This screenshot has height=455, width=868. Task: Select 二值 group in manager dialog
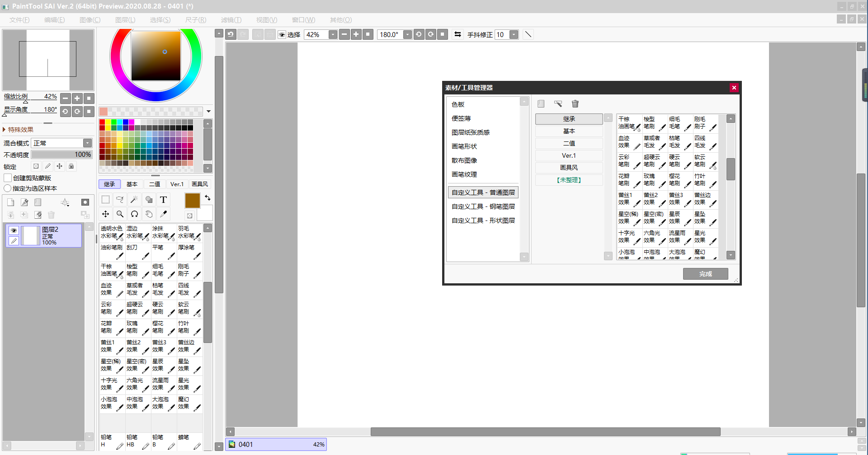569,143
